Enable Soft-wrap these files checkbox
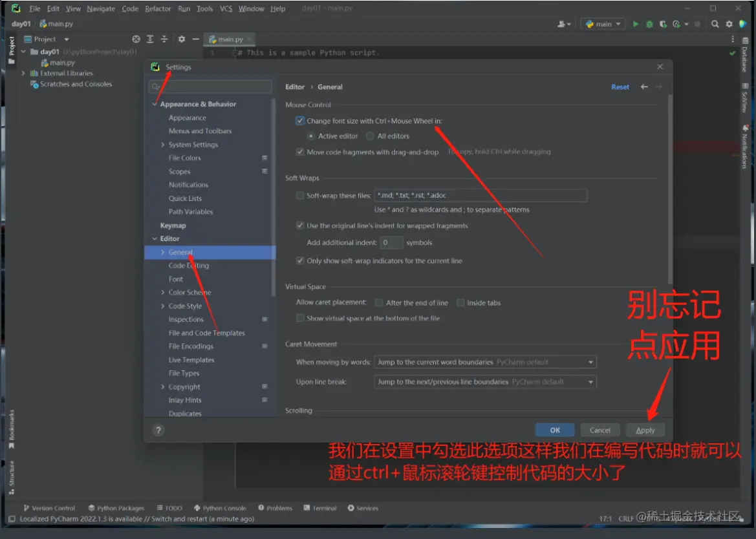Screen dimensions: 756x539 point(300,196)
